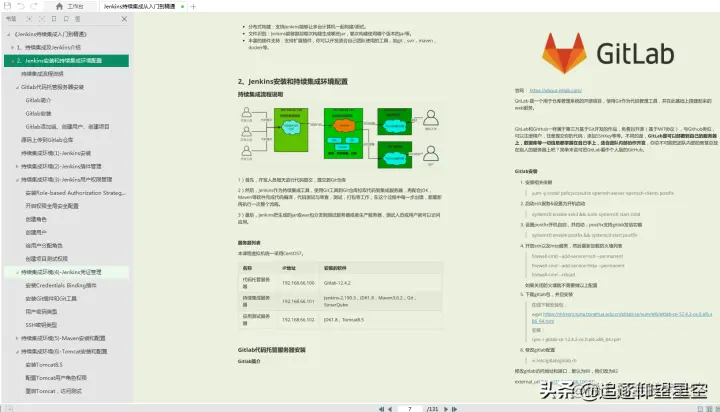Select bookmark 重启Tomcat，访问测试
This screenshot has width=720, height=412.
coord(54,391)
